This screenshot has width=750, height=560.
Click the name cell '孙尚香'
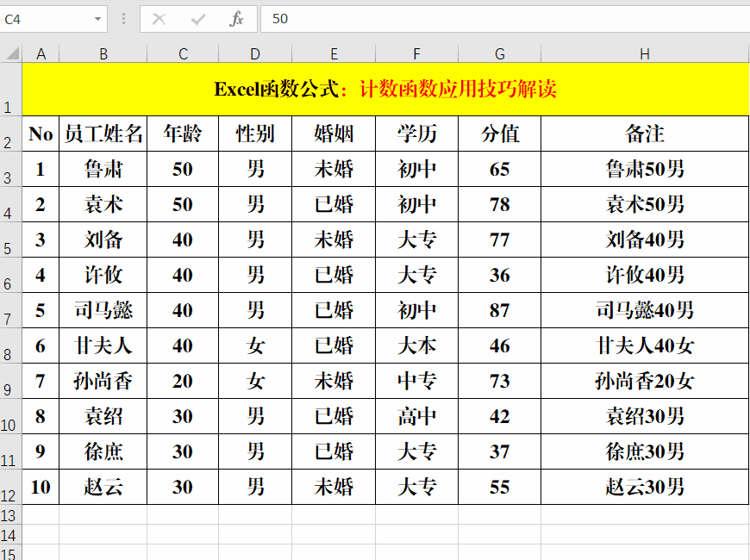click(x=103, y=381)
